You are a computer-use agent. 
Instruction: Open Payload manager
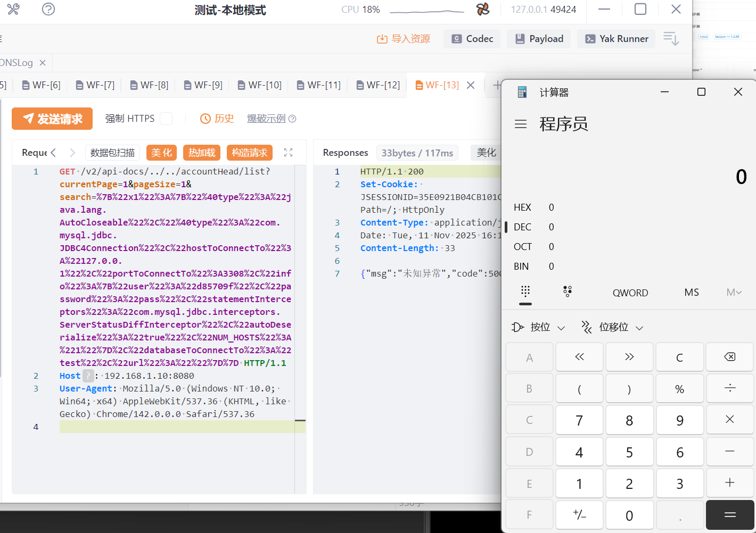pos(539,39)
